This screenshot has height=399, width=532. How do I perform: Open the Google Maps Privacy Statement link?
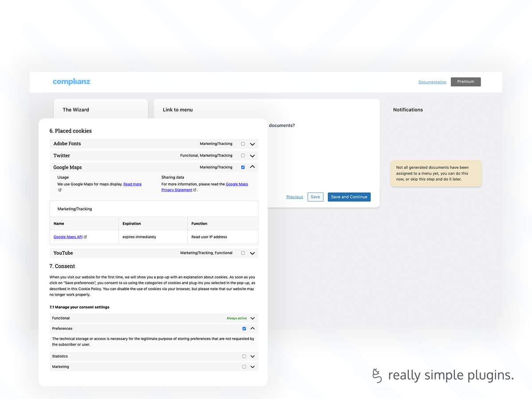coord(205,187)
